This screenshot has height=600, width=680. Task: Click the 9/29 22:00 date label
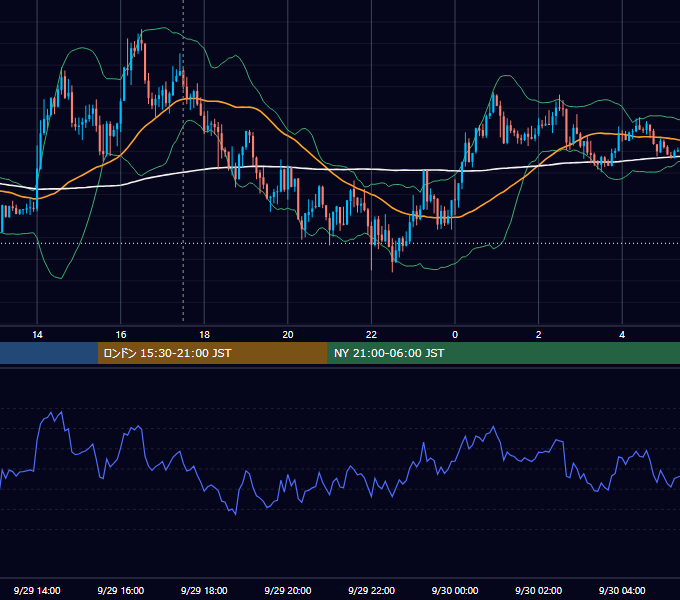[x=371, y=590]
